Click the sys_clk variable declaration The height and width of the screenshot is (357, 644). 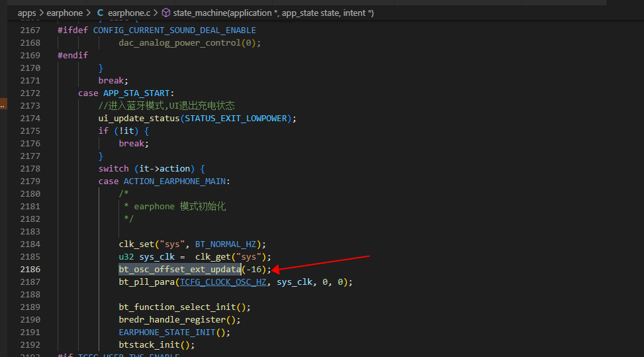pos(157,257)
